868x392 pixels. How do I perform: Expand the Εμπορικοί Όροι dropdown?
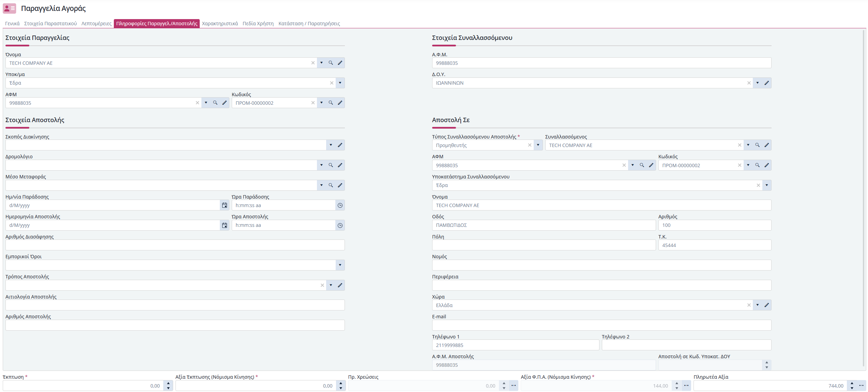tap(340, 265)
